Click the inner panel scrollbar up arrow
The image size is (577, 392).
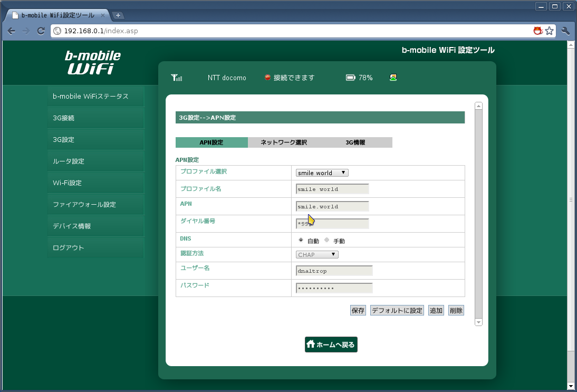coord(478,106)
